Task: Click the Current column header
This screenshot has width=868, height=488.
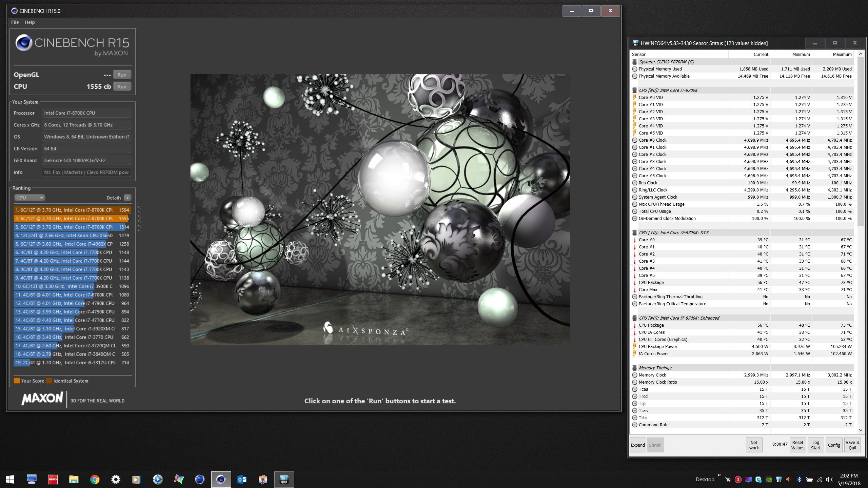Action: coord(749,54)
